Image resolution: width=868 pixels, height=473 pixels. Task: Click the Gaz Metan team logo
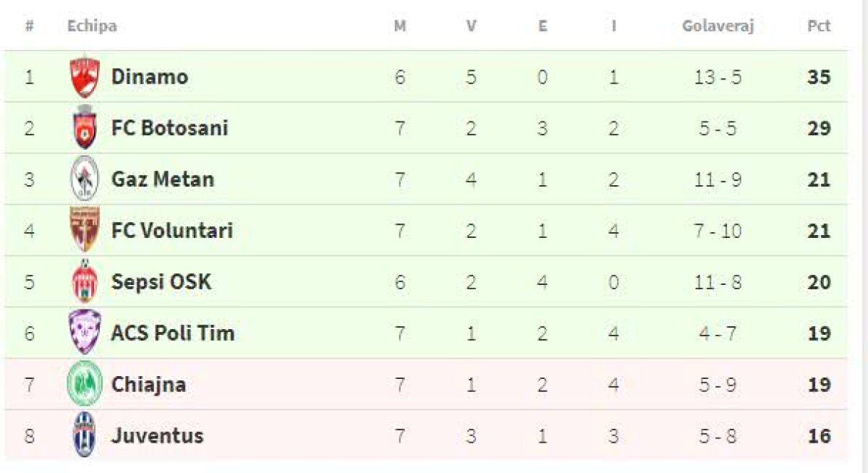[x=85, y=179]
